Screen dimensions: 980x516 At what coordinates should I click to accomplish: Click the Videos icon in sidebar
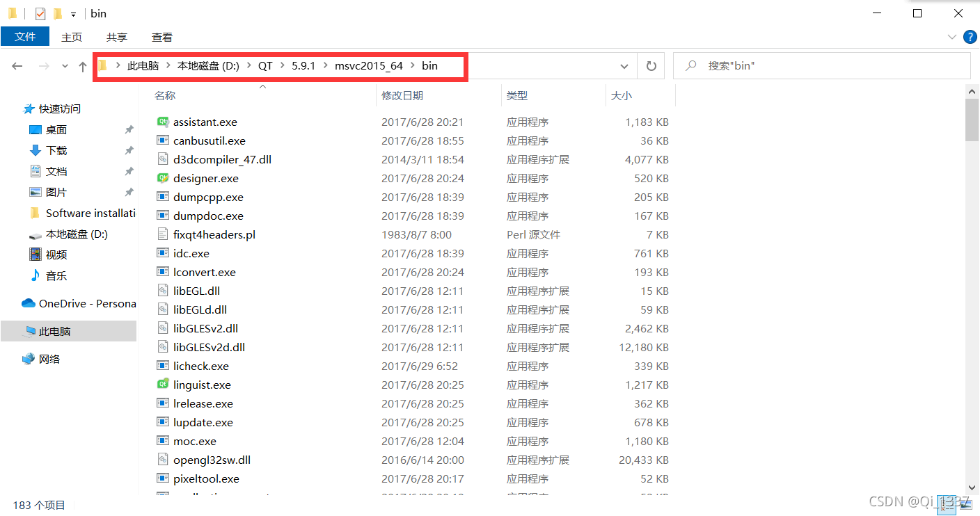(x=35, y=255)
